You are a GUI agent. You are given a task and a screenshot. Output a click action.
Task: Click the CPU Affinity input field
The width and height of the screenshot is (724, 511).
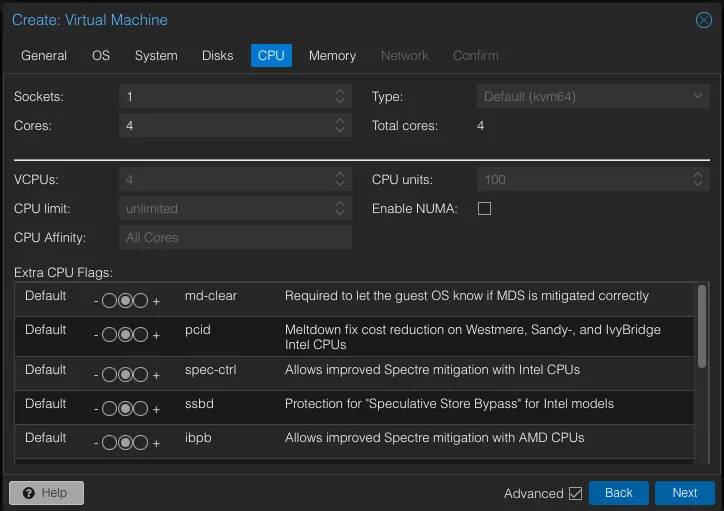[x=234, y=238]
